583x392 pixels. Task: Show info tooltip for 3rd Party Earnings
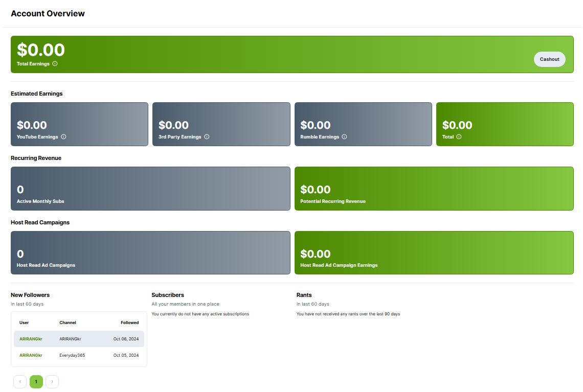click(207, 137)
